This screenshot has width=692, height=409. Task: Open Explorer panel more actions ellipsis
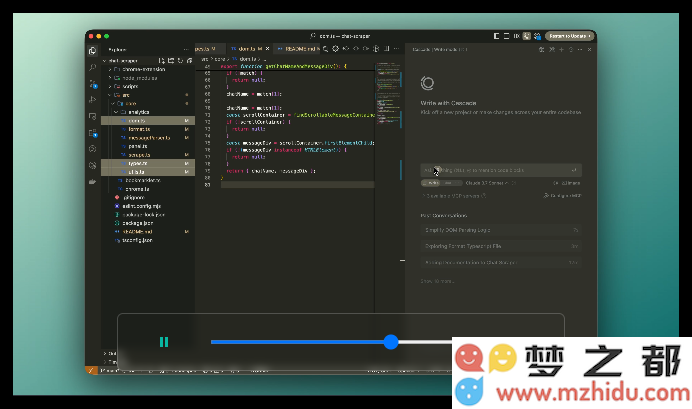coord(186,49)
